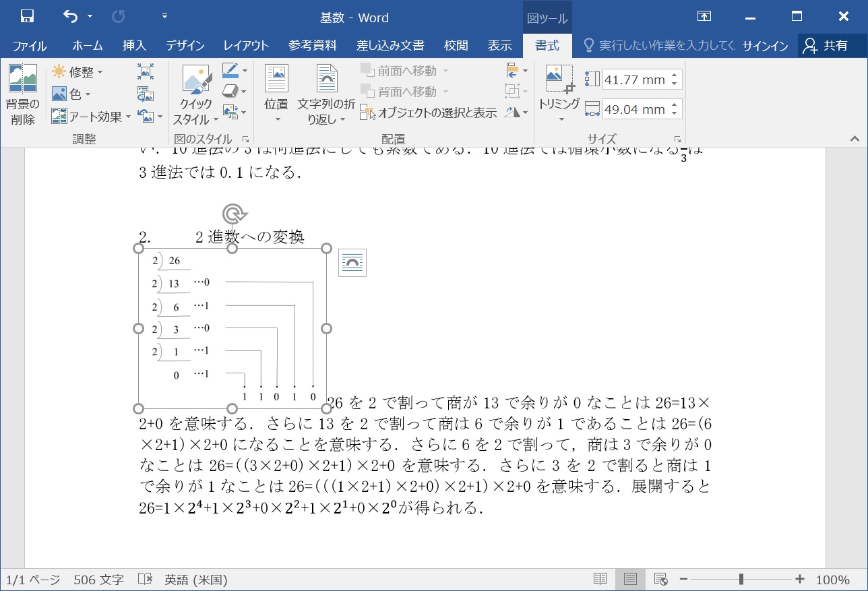Click the Reset Picture icon
The height and width of the screenshot is (591, 868).
[146, 116]
